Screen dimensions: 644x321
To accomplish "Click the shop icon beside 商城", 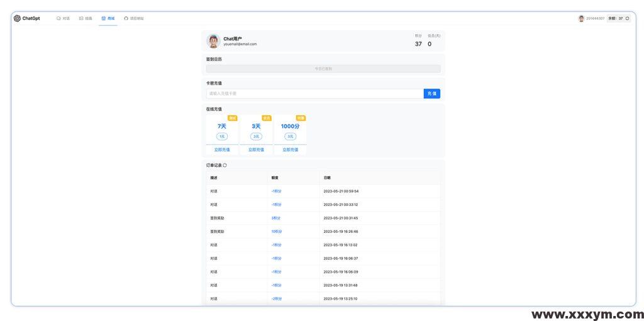I will click(104, 18).
